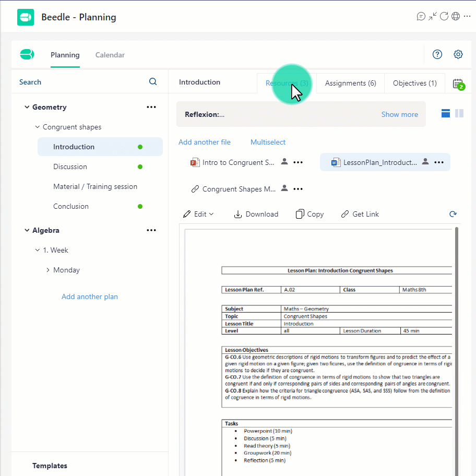Collapse the 1. Week section

[x=38, y=250]
